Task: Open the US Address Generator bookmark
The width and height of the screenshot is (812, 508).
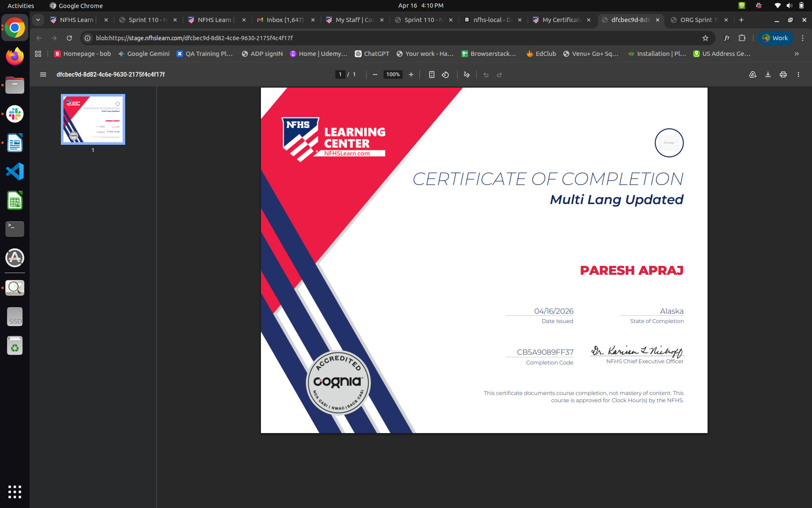Action: [x=722, y=54]
